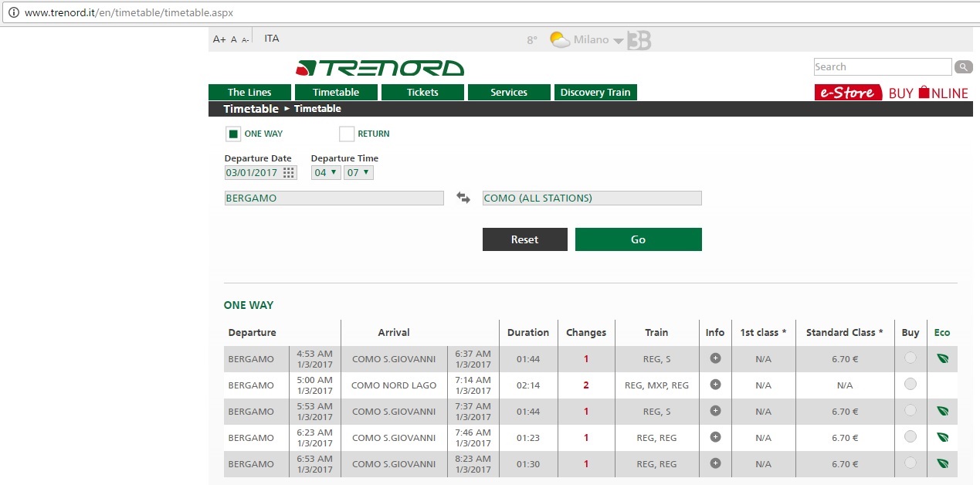
Task: Show info for the 4:53 AM train
Action: click(x=715, y=358)
